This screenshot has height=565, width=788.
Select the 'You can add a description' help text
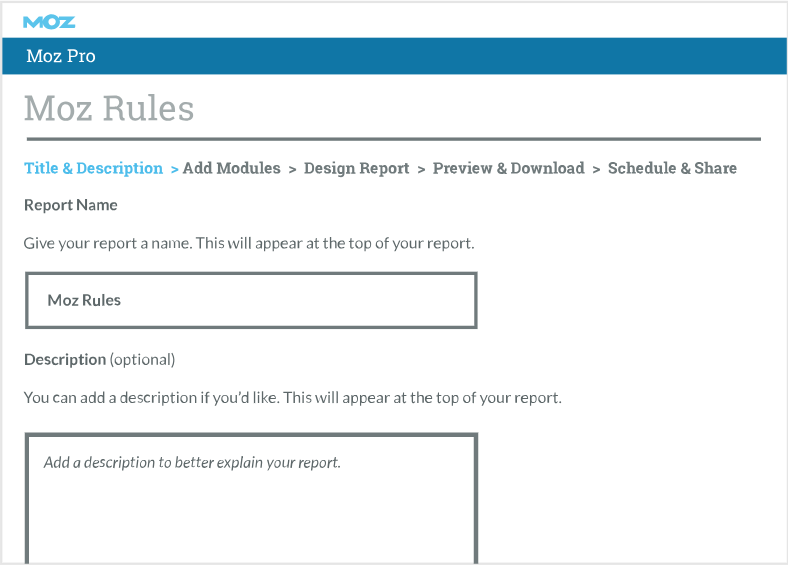tap(292, 398)
